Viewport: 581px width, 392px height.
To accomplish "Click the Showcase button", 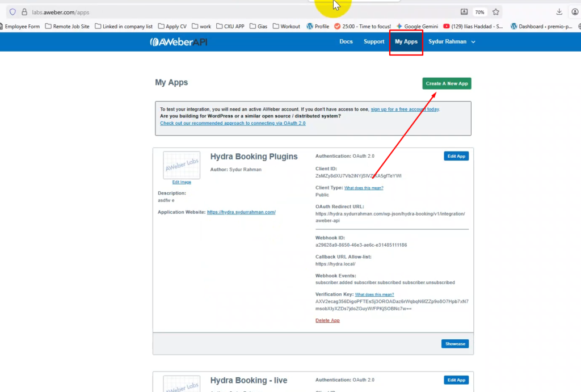I will click(x=455, y=344).
